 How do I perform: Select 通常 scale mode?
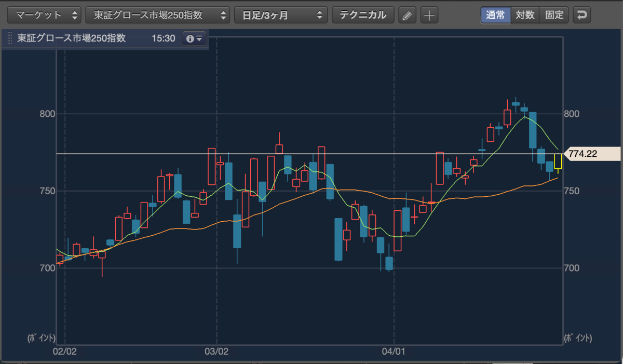coord(496,15)
